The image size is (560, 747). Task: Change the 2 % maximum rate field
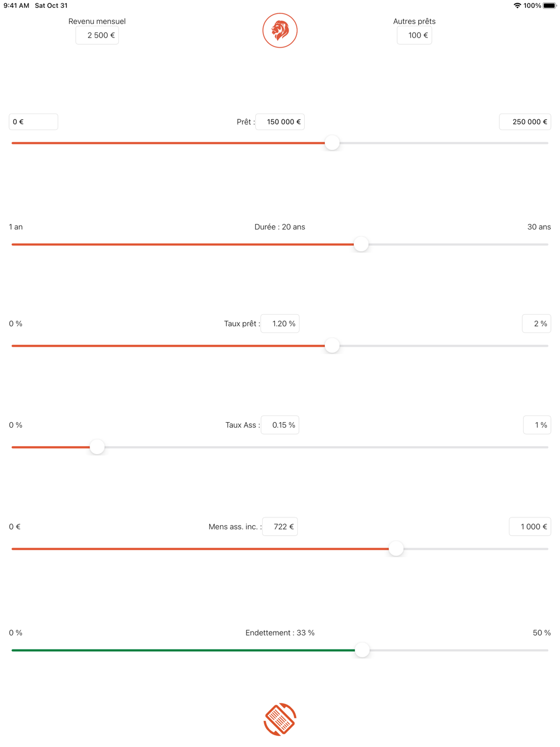(536, 324)
